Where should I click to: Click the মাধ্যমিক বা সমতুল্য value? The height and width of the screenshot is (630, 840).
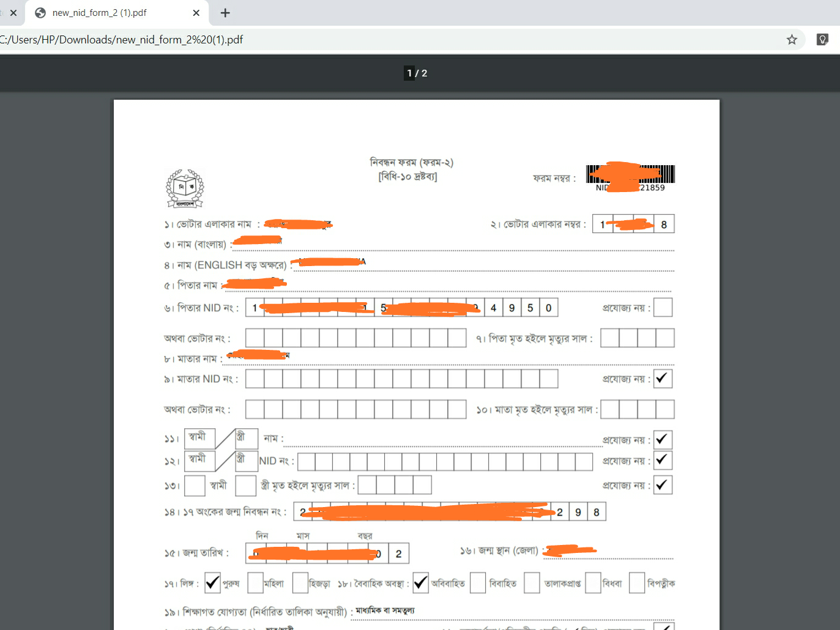pos(385,610)
